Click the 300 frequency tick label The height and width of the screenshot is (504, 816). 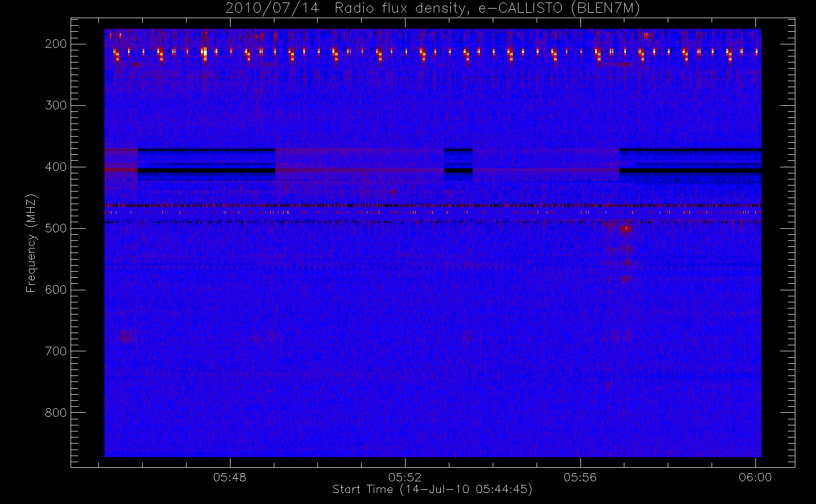[x=56, y=105]
